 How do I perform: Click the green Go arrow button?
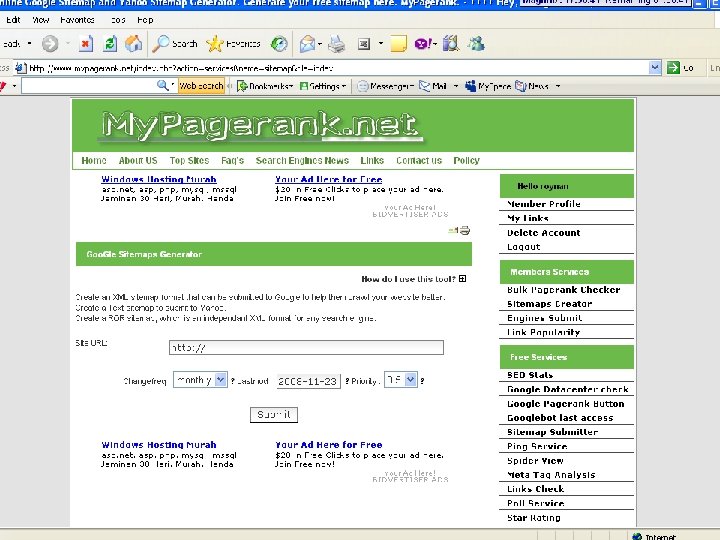pyautogui.click(x=673, y=68)
